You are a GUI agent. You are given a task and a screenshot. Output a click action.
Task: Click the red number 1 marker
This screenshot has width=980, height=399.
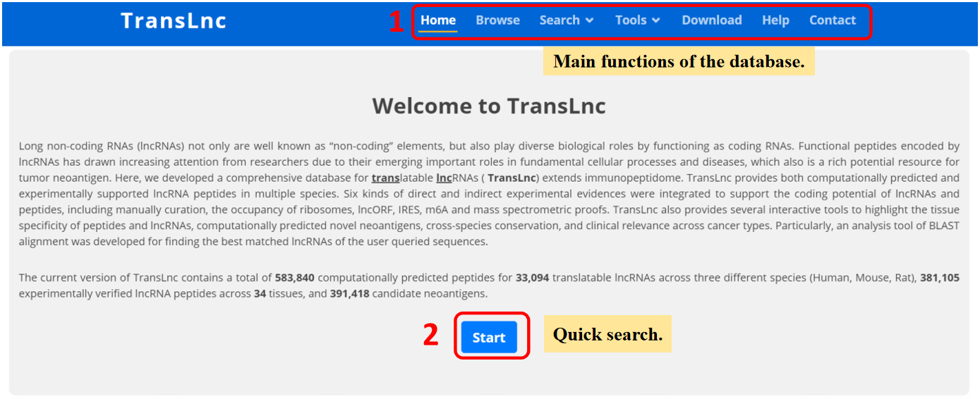[397, 22]
